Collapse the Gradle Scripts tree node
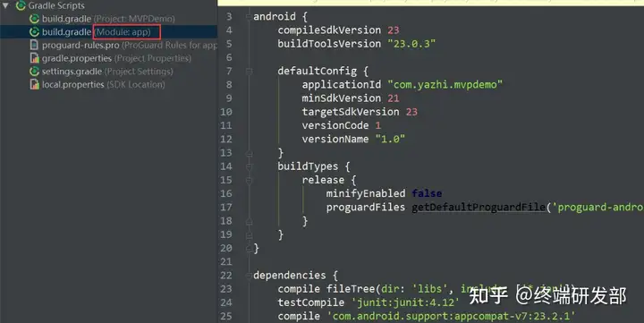Image resolution: width=644 pixels, height=323 pixels. click(x=5, y=5)
